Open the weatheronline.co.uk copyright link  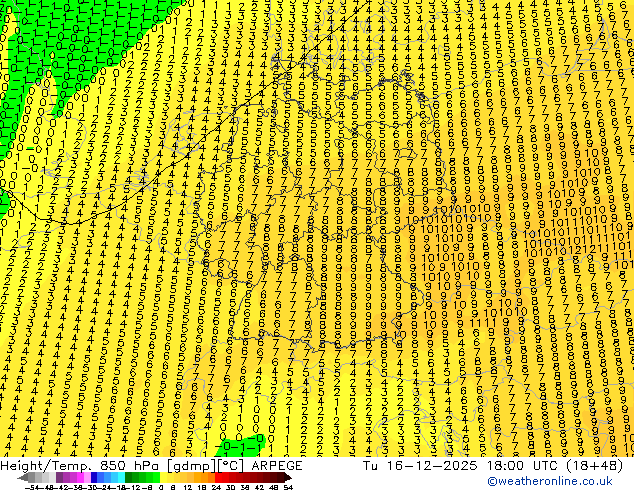[x=550, y=481]
